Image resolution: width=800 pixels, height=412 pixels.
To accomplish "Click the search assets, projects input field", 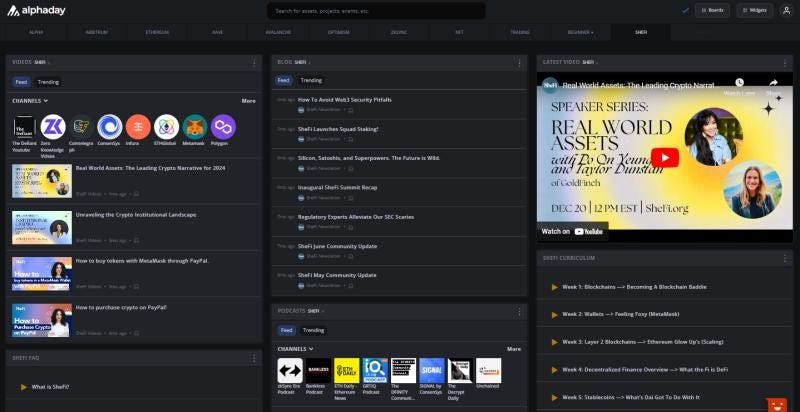I will [x=376, y=11].
